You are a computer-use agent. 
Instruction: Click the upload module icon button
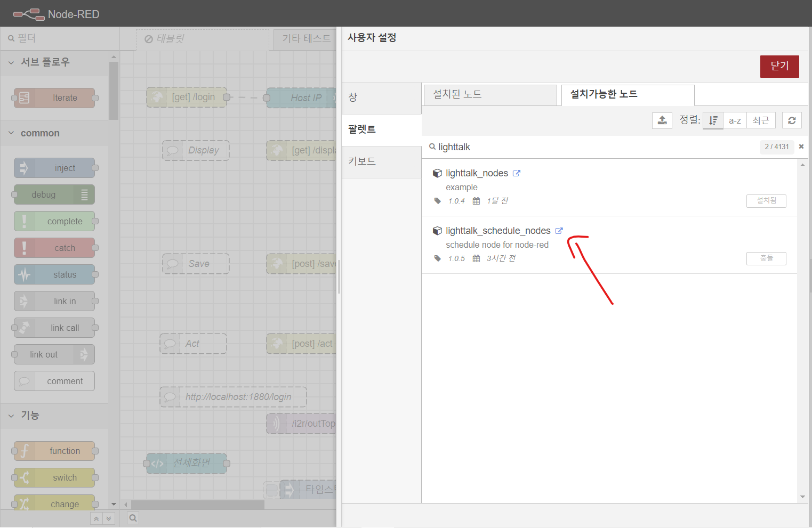[662, 120]
